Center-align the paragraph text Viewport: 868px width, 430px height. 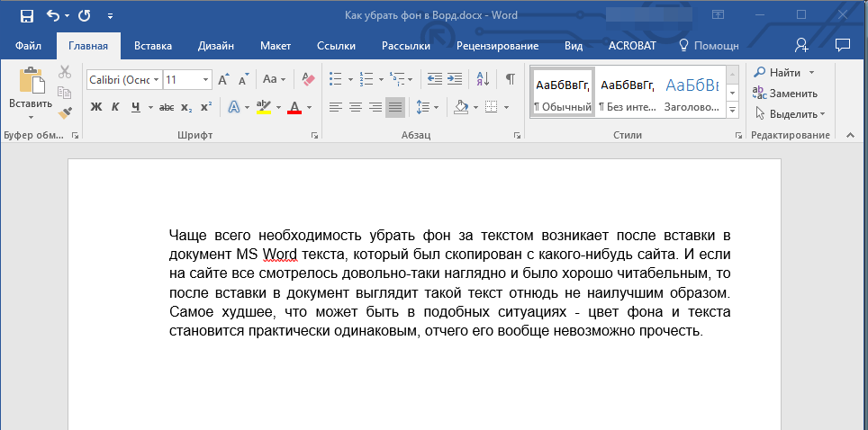(x=355, y=107)
